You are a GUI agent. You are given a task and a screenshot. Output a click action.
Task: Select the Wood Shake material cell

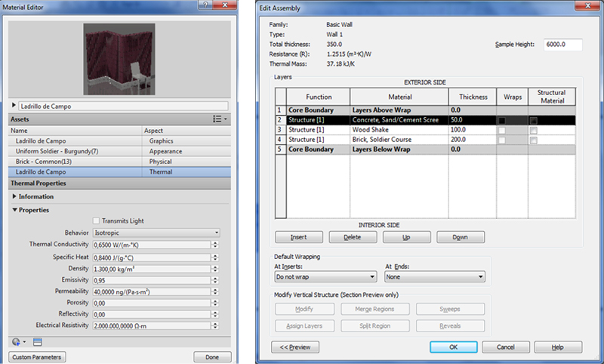[399, 130]
